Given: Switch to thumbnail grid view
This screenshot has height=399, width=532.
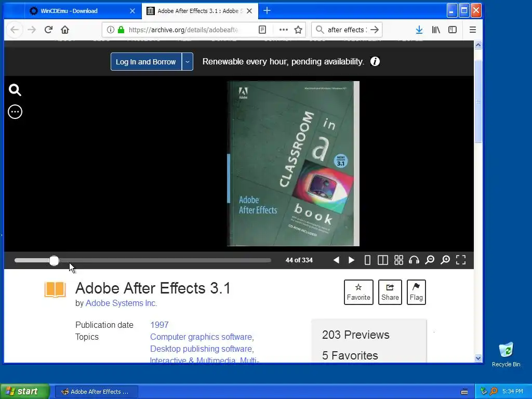Looking at the screenshot, I should (398, 260).
